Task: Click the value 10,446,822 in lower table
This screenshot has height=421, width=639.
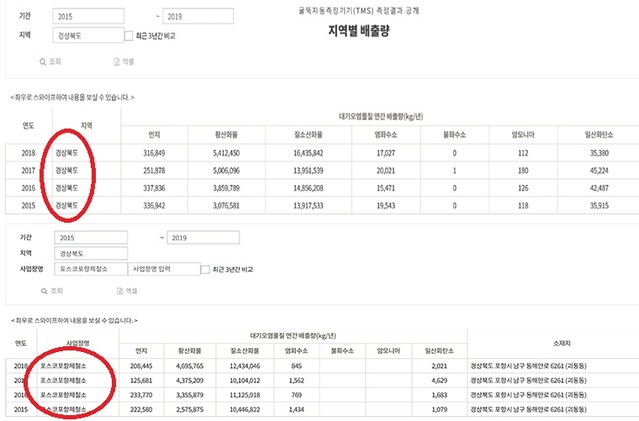Action: [x=245, y=409]
